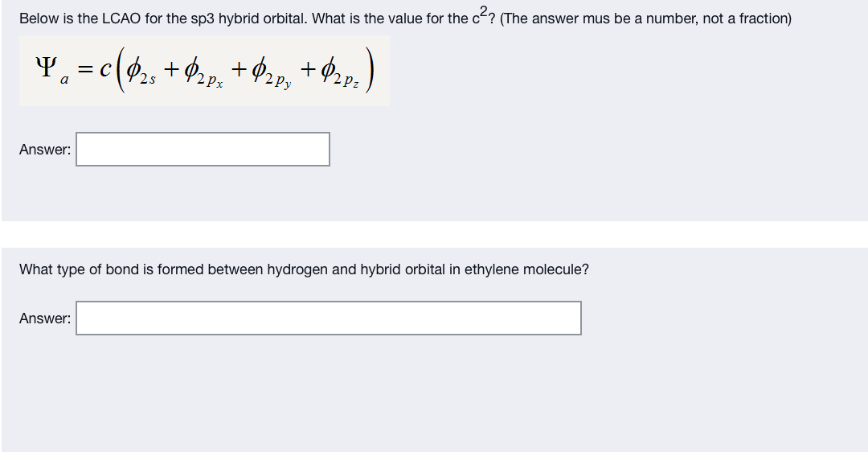Viewport: 868px width, 452px height.
Task: Select the LCAO equation image
Action: (204, 71)
